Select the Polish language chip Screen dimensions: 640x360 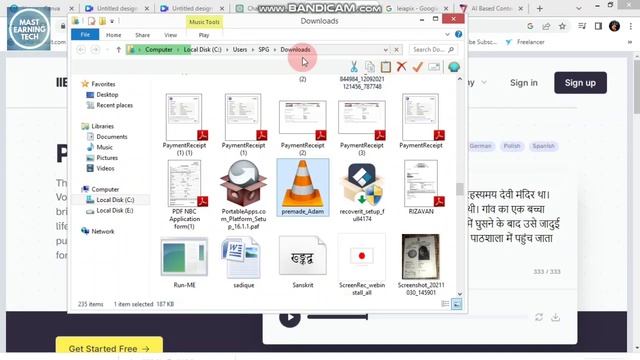[x=512, y=146]
